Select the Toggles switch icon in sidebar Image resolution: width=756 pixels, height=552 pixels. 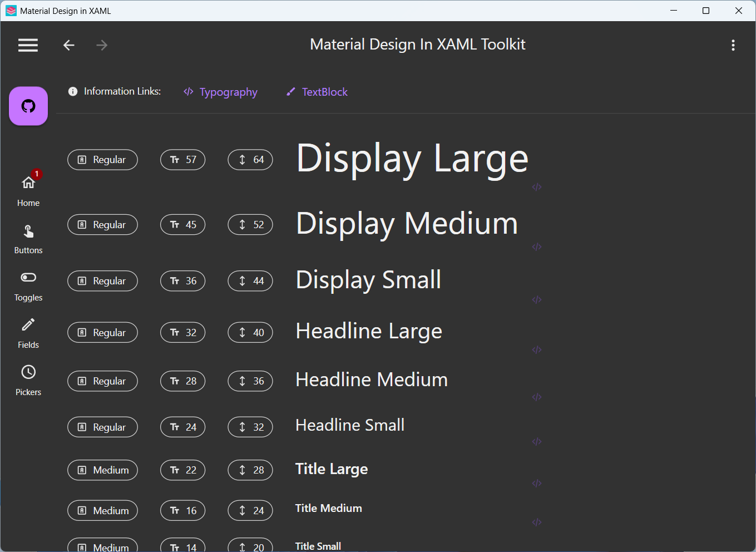tap(28, 277)
